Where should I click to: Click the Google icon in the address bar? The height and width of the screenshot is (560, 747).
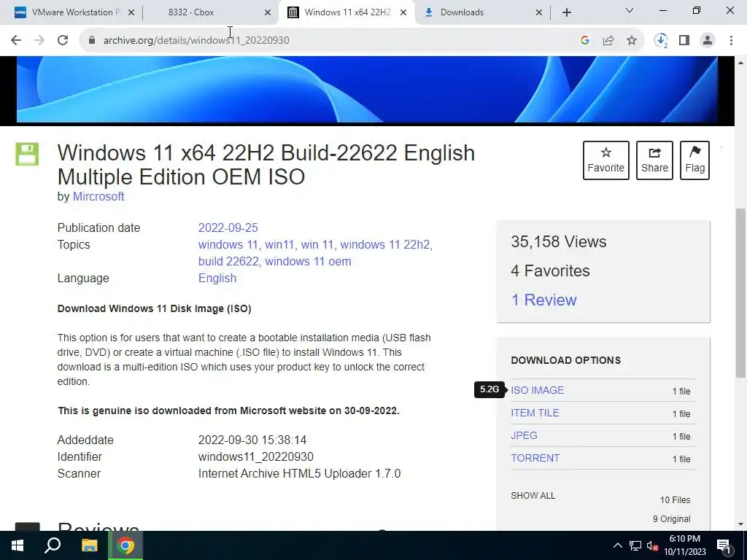tap(584, 41)
